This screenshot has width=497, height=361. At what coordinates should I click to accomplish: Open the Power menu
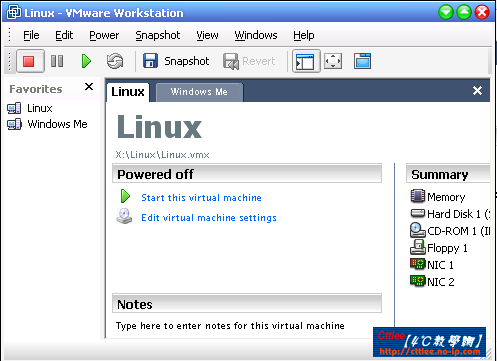[104, 35]
